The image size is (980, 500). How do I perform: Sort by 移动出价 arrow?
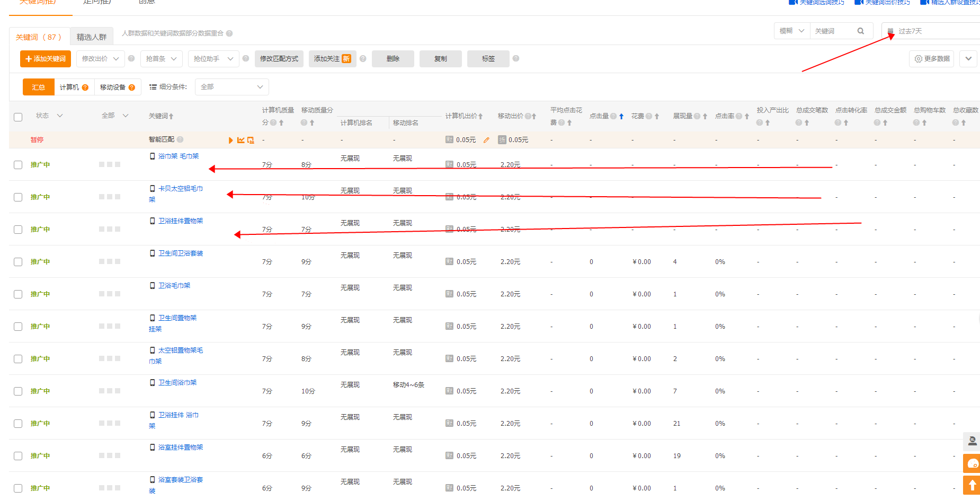coord(534,116)
